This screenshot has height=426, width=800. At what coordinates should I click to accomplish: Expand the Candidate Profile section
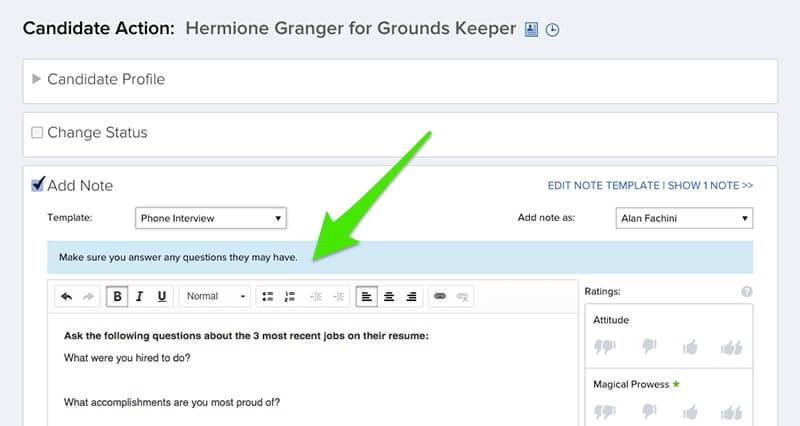pos(36,79)
